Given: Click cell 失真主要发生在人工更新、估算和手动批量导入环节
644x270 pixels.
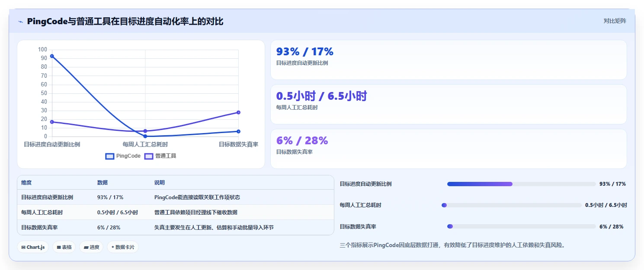Looking at the screenshot, I should click(214, 228).
